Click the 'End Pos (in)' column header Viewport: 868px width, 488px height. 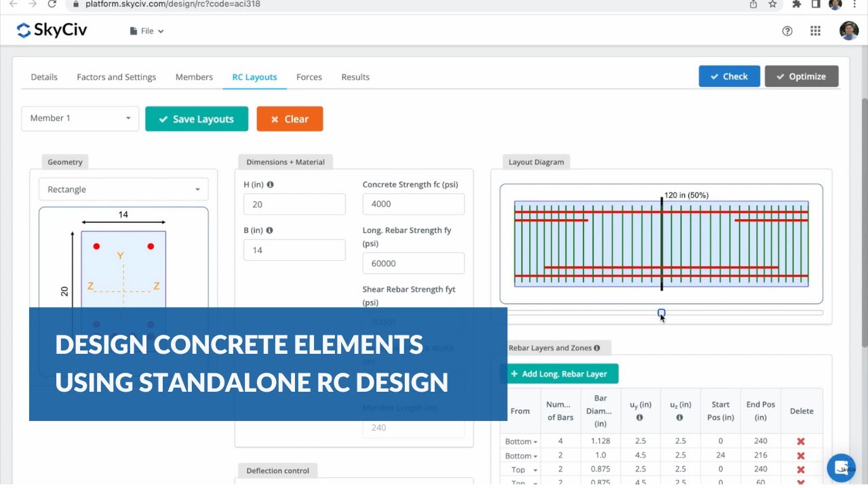click(x=760, y=411)
